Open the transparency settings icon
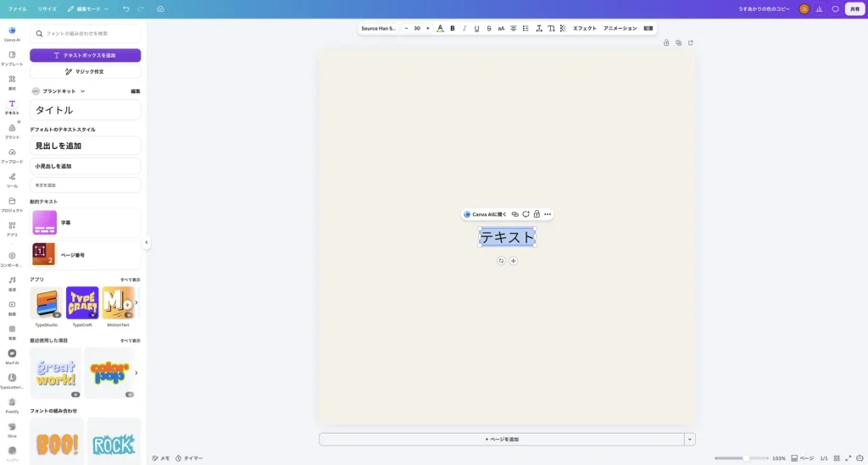 [x=563, y=28]
